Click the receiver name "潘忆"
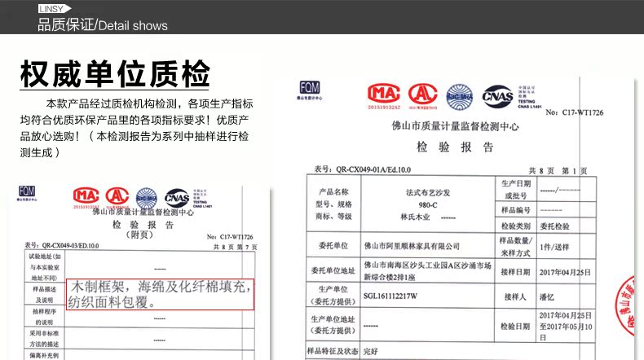 (x=547, y=297)
